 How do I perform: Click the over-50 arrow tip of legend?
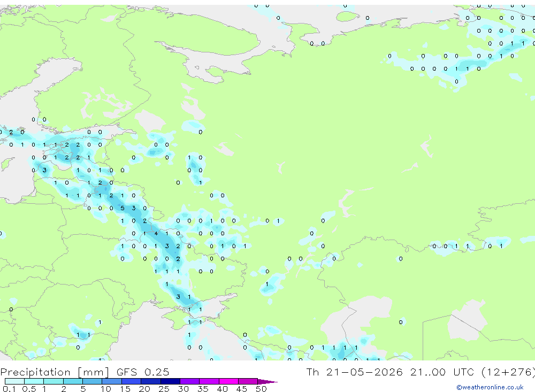coord(267,381)
